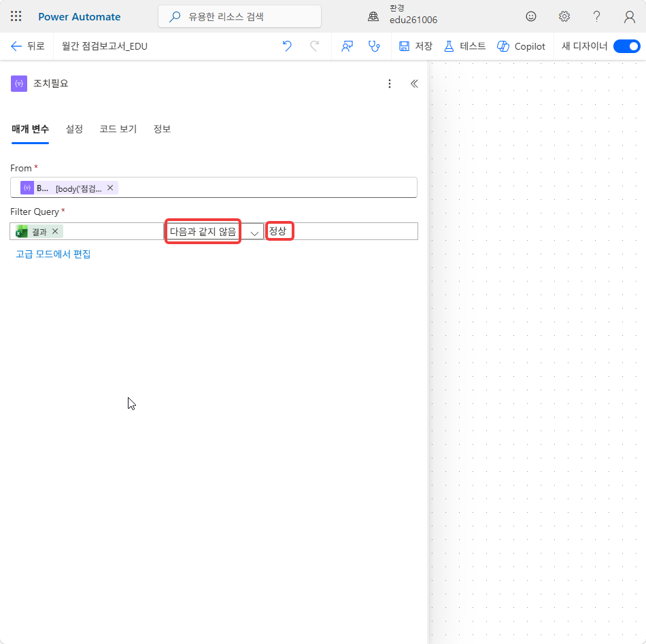The image size is (646, 644).
Task: Run the flow checker stethoscope
Action: tap(374, 46)
